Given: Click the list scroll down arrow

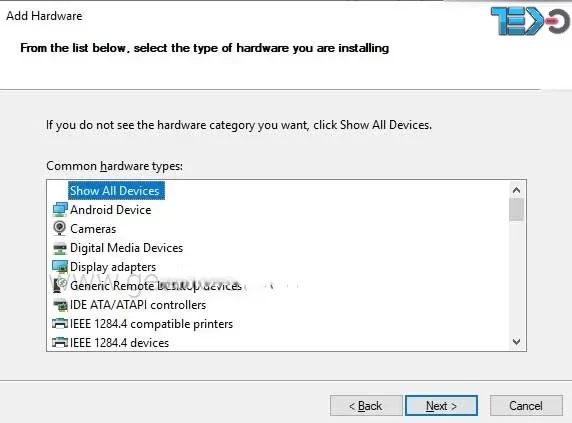Looking at the screenshot, I should [x=516, y=342].
